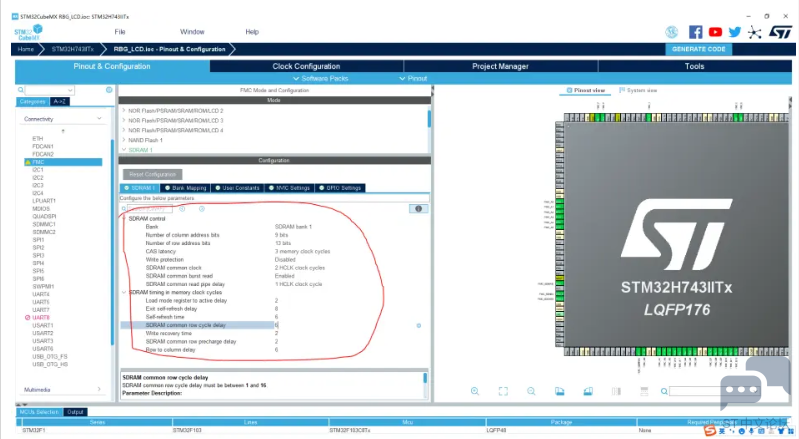Open the User Constants tab

coord(237,188)
